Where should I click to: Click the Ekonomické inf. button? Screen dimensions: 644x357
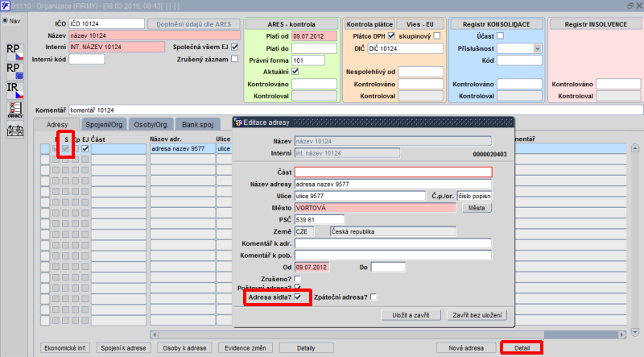[65, 348]
